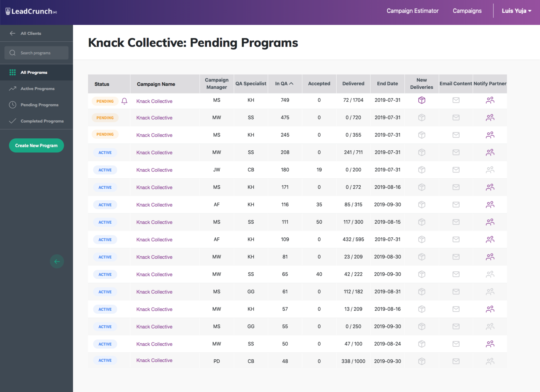The image size is (540, 392).
Task: Click the Campaign Name column header
Action: point(165,84)
